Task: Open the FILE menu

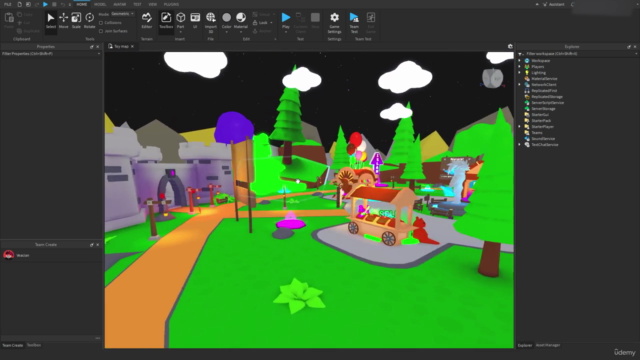Action: tap(7, 4)
